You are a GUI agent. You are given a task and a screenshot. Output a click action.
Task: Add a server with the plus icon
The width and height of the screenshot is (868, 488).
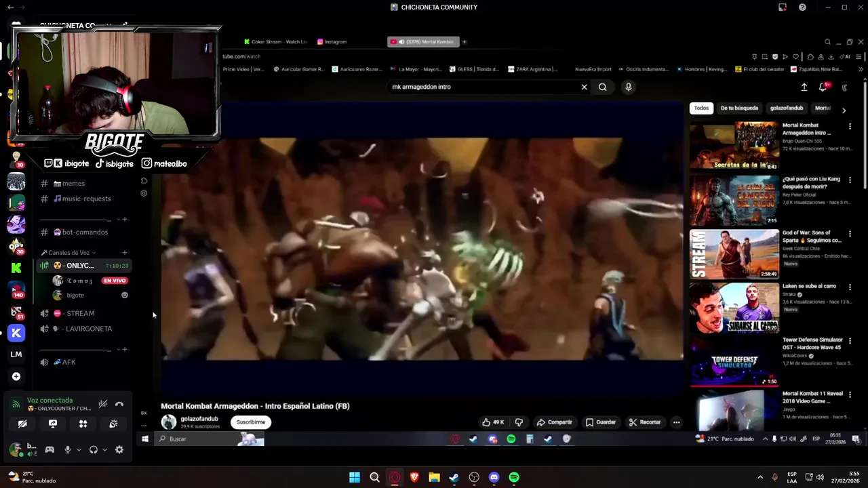pyautogui.click(x=16, y=376)
